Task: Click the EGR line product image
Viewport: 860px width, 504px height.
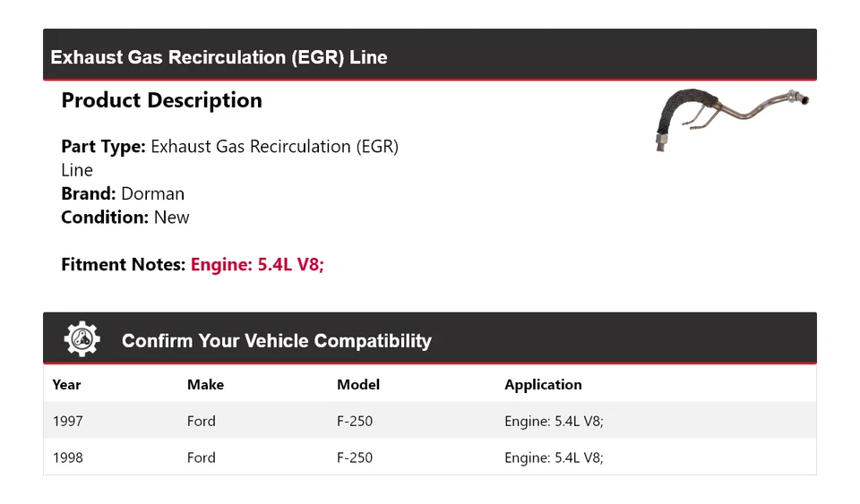Action: pos(730,119)
